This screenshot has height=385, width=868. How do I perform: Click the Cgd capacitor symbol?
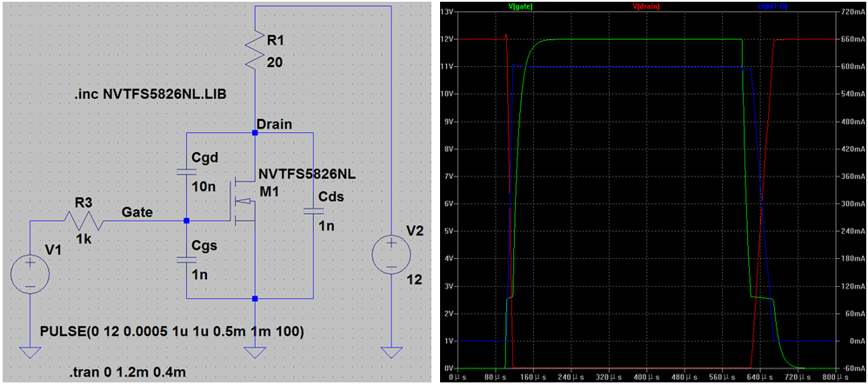(x=186, y=171)
